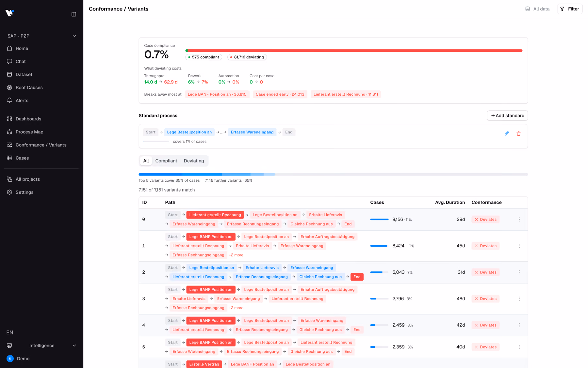588x368 pixels.
Task: Click '81,716 deviating' pill
Action: pyautogui.click(x=247, y=57)
